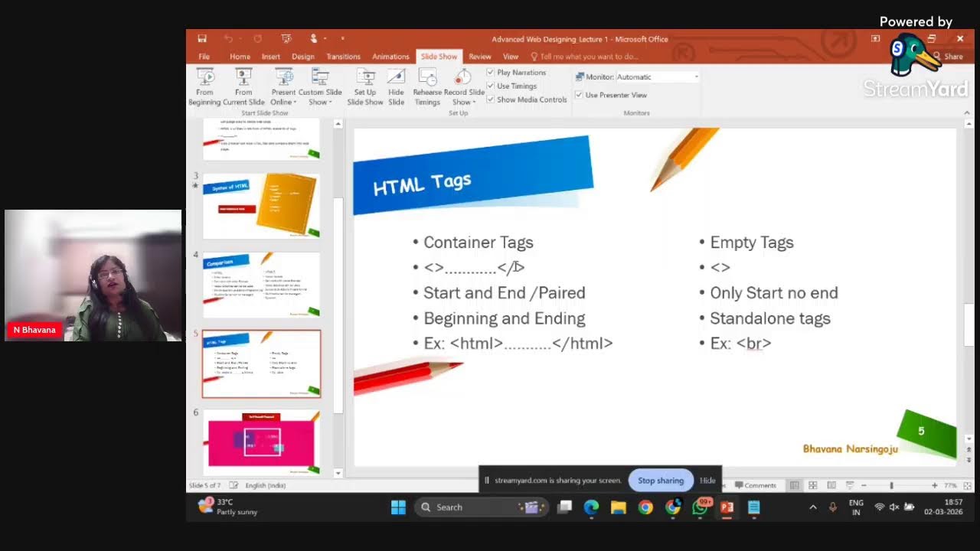Open the Comments pane
The width and height of the screenshot is (980, 551).
(756, 485)
